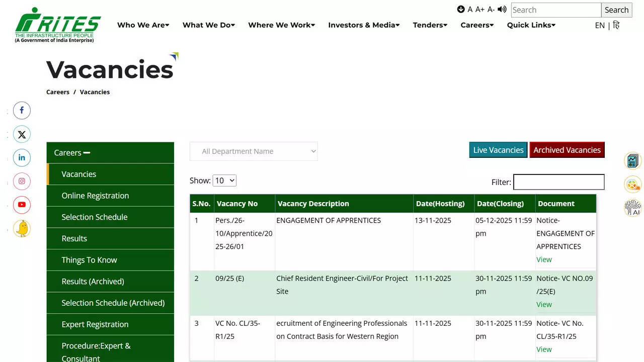Click the Archived Vacancies button
The height and width of the screenshot is (362, 644).
click(567, 150)
